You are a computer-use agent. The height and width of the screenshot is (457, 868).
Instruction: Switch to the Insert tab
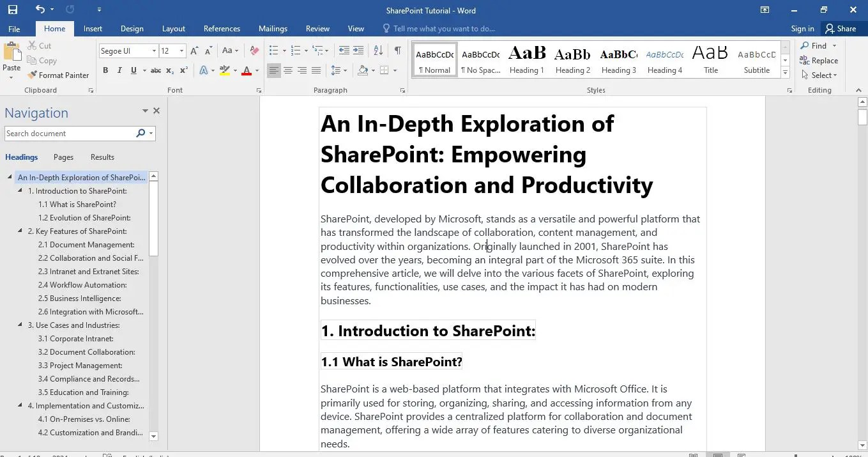click(93, 28)
